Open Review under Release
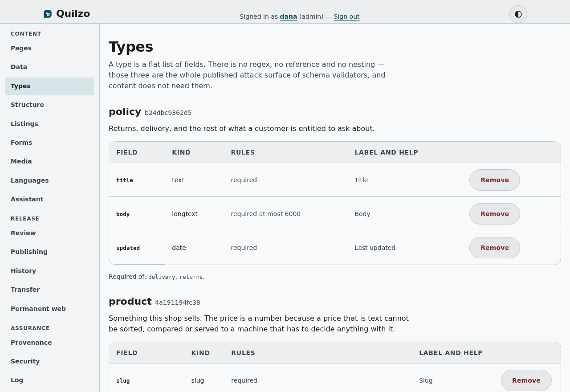 click(x=49, y=233)
